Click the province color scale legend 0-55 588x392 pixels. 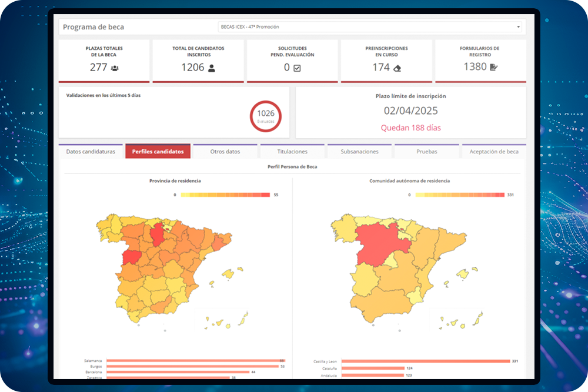click(x=225, y=195)
